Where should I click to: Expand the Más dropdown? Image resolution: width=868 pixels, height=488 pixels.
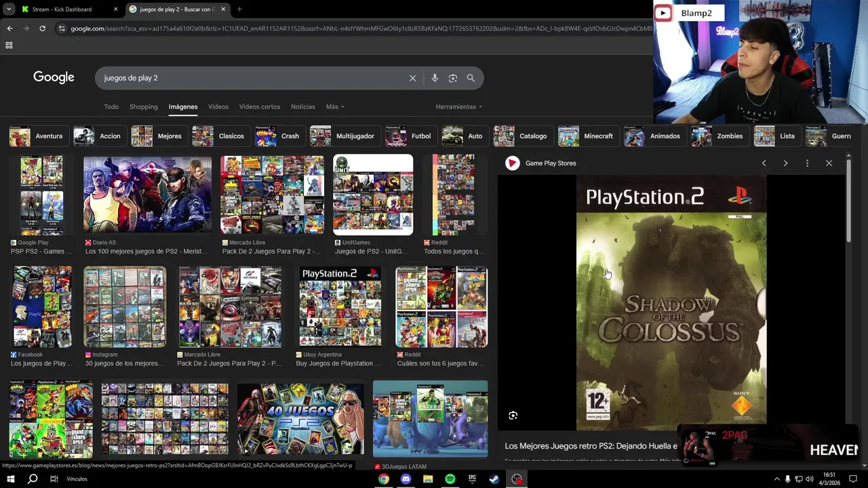(335, 106)
